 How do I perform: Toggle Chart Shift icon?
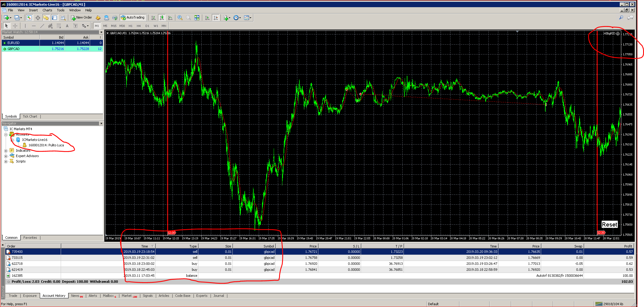tap(216, 18)
